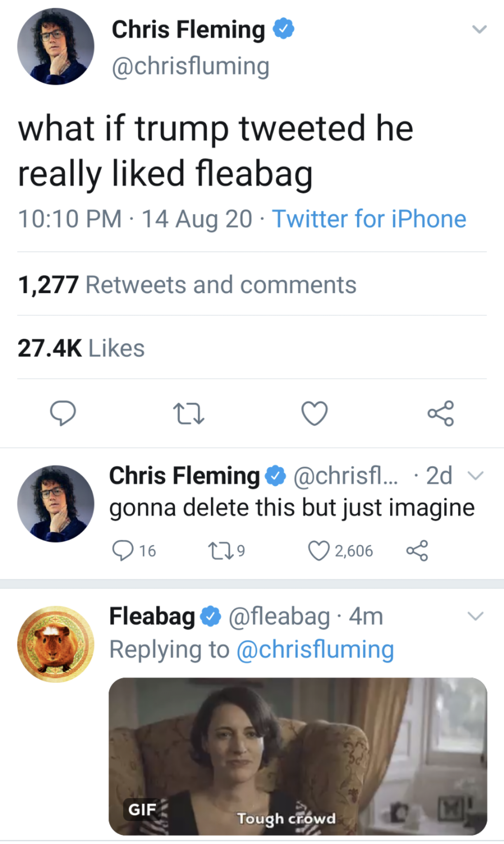Play the 'Tough crowd' GIF
504x844 pixels.
click(298, 756)
